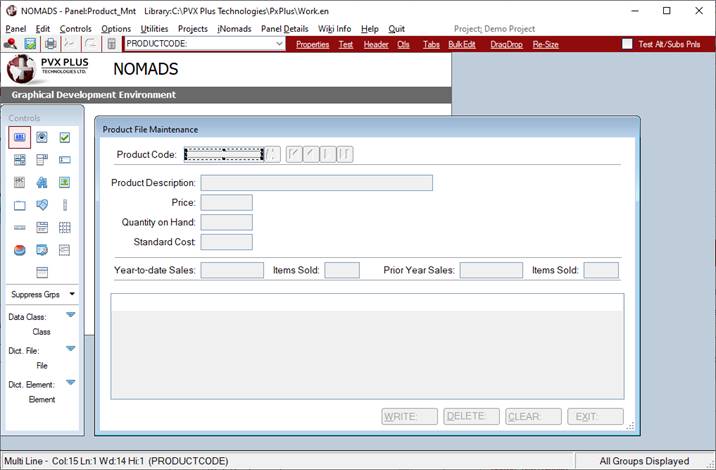This screenshot has width=716, height=470.
Task: Choose the vertical scrollbar control icon
Action: (x=64, y=205)
